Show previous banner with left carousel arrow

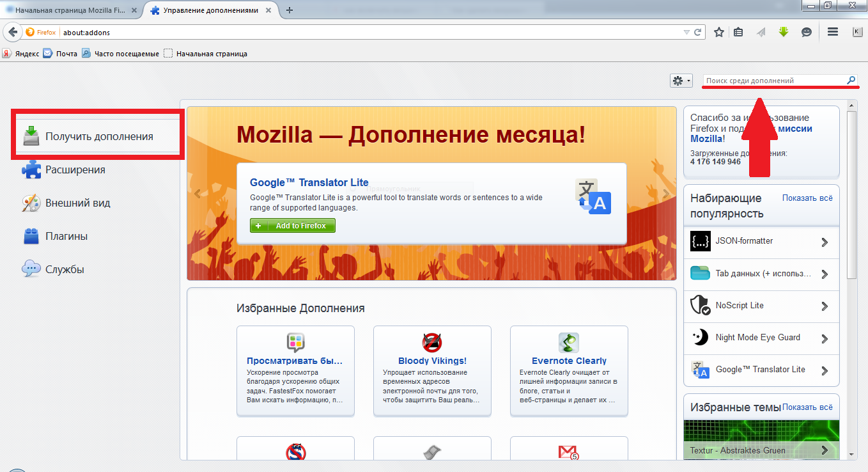[x=198, y=194]
